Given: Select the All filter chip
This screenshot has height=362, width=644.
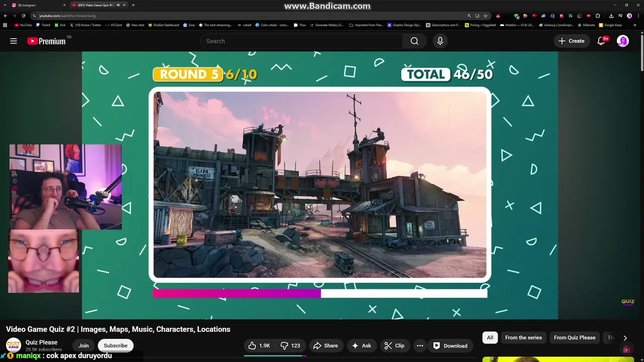Looking at the screenshot, I should click(490, 338).
